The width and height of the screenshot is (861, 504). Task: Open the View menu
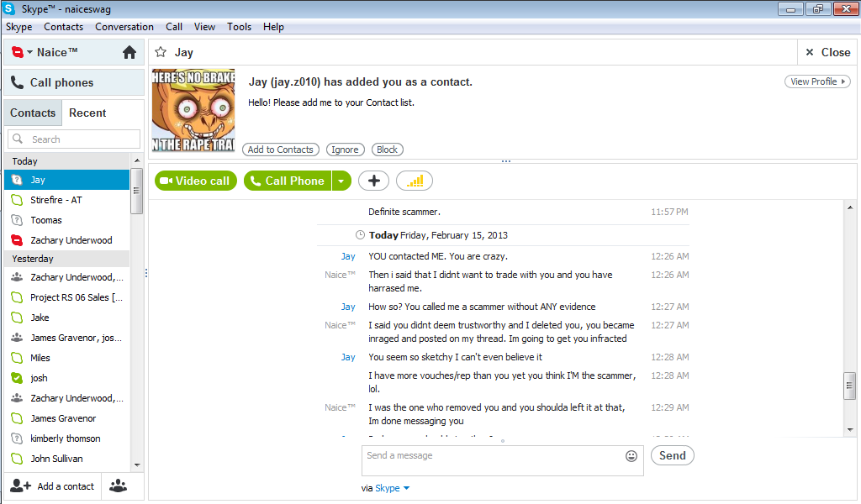pos(204,27)
